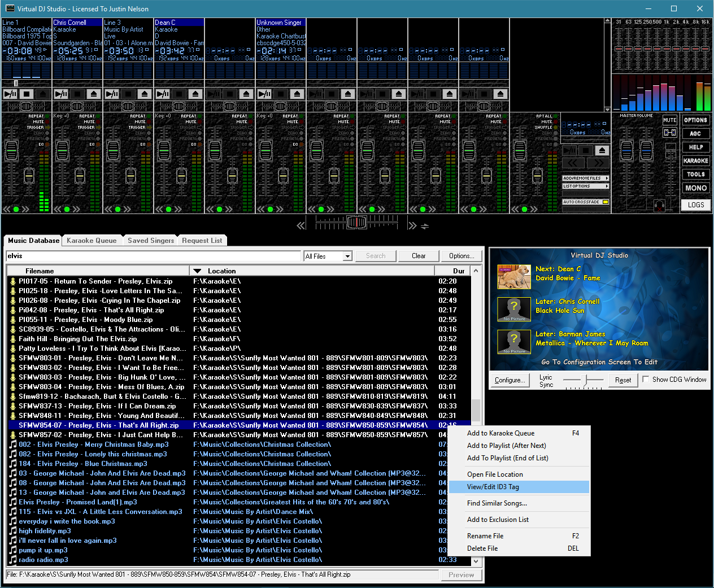
Task: Click the crossfader swap arrows icon
Action: tap(425, 226)
